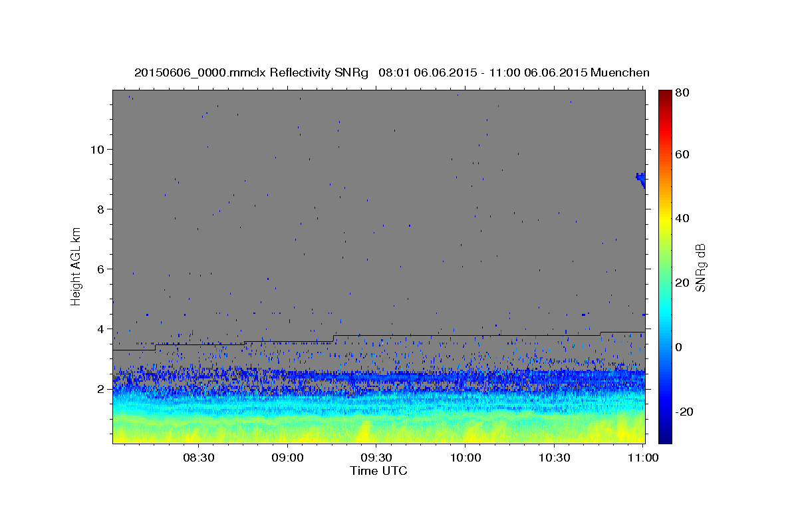Screen dimensions: 798x532
Task: Click the black step line at 09:15
Action: [x=334, y=338]
